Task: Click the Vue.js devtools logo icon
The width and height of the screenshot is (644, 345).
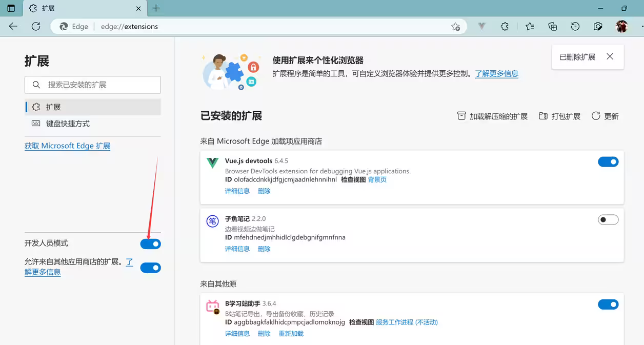Action: point(212,164)
